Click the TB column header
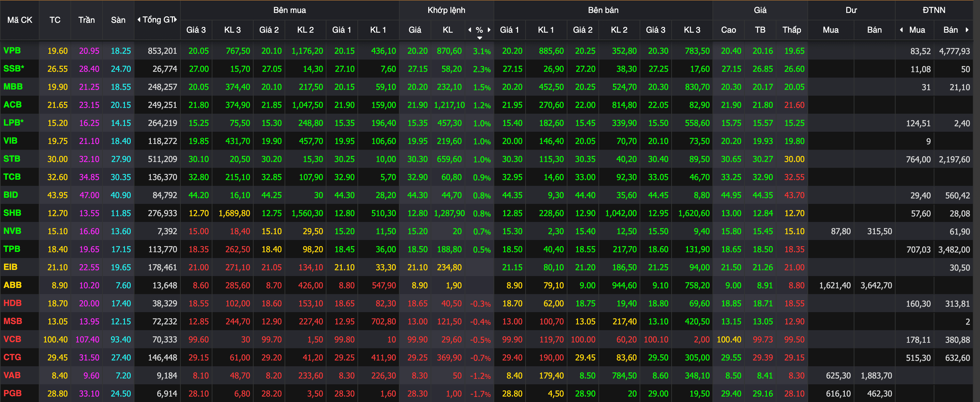Image resolution: width=980 pixels, height=402 pixels. tap(760, 30)
